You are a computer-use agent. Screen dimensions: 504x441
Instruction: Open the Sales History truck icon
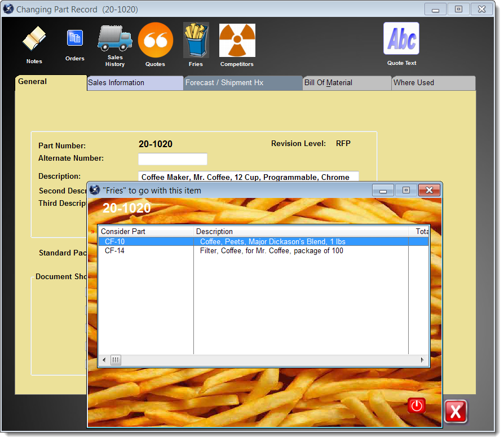(114, 38)
